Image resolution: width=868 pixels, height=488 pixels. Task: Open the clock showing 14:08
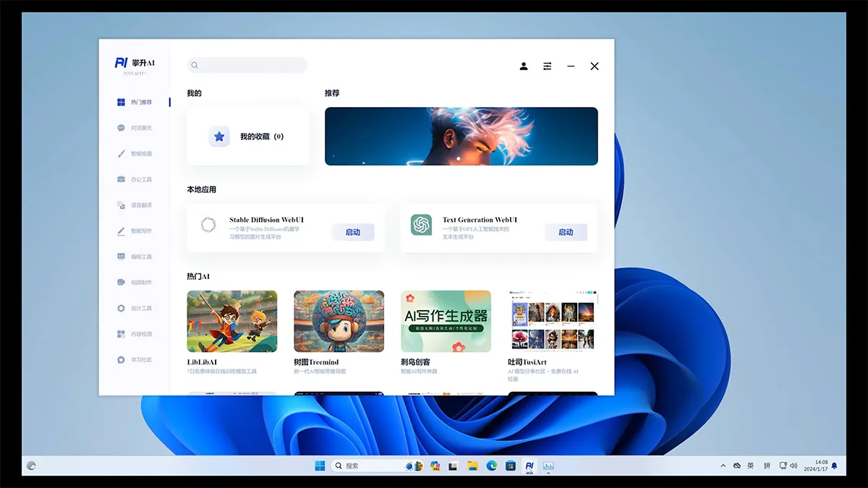coord(815,466)
